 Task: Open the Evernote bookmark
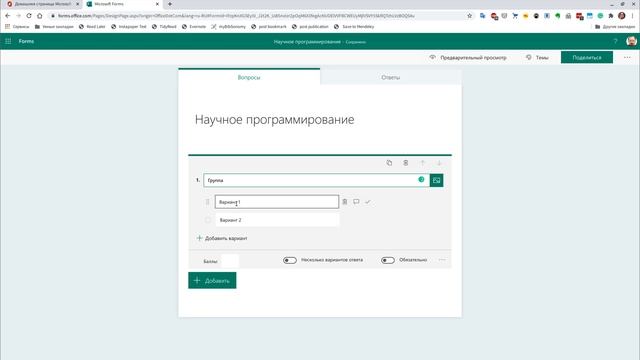pyautogui.click(x=194, y=27)
